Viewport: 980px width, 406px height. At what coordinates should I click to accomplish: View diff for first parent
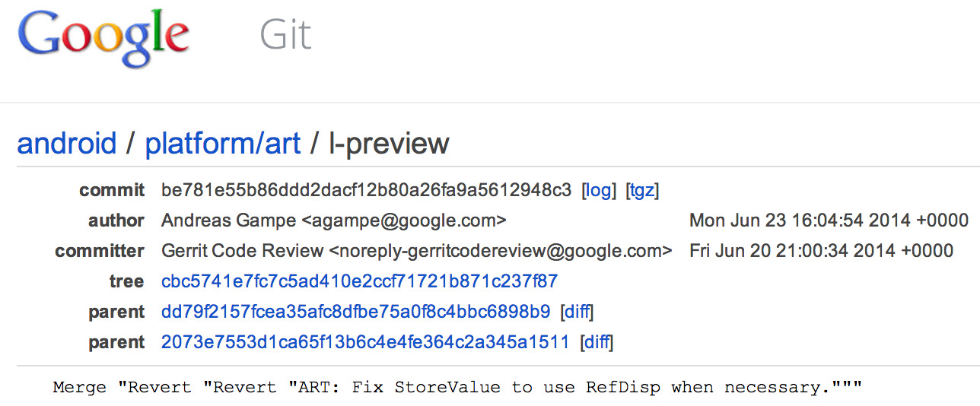pos(577,312)
